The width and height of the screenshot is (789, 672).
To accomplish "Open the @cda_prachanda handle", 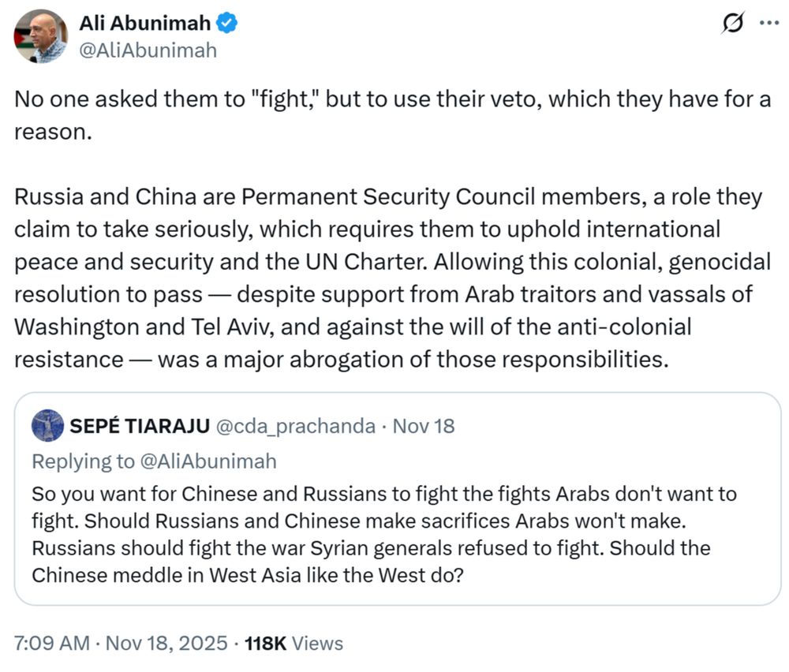I will (x=295, y=426).
